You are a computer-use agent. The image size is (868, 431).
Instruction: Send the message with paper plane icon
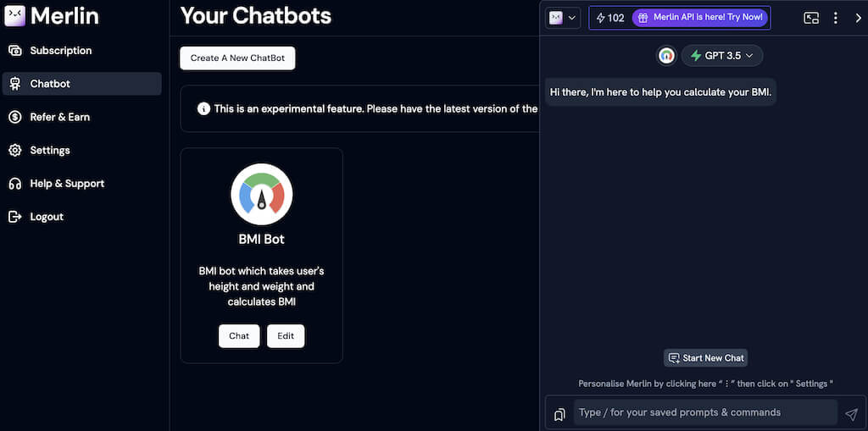tap(851, 414)
